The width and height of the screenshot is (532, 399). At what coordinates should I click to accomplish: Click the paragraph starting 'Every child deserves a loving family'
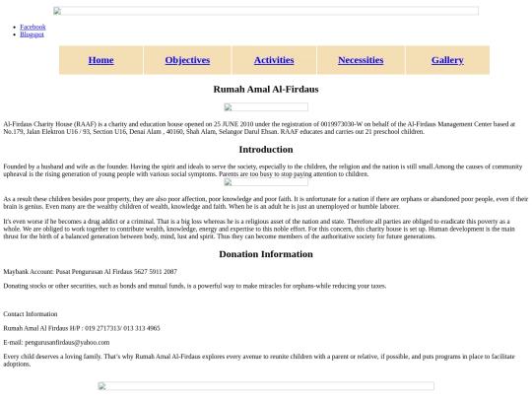[259, 361]
